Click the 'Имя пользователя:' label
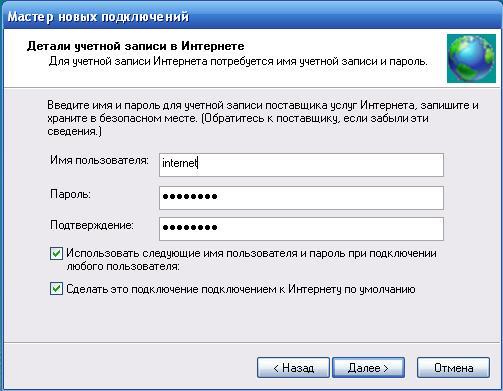The width and height of the screenshot is (503, 391). coord(99,160)
